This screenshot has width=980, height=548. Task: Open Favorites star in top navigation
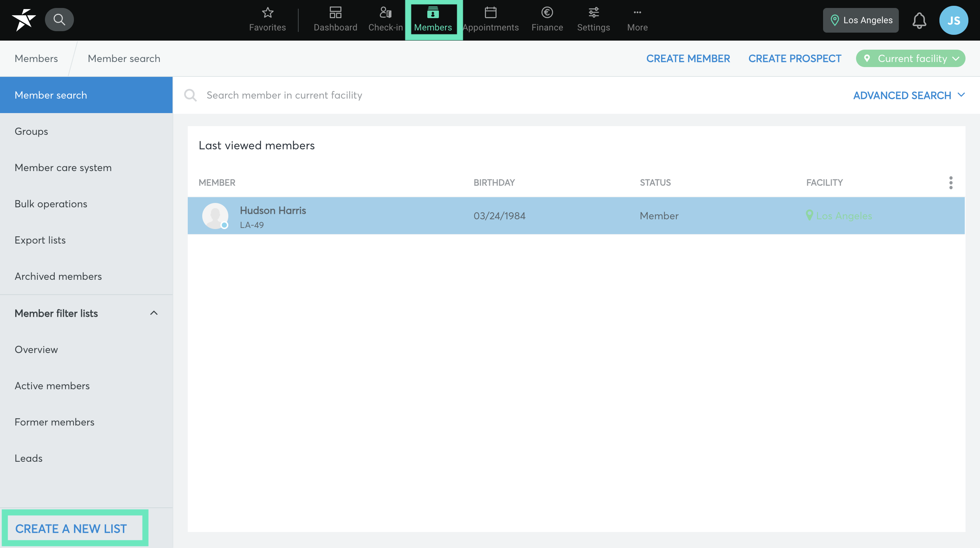coord(267,20)
